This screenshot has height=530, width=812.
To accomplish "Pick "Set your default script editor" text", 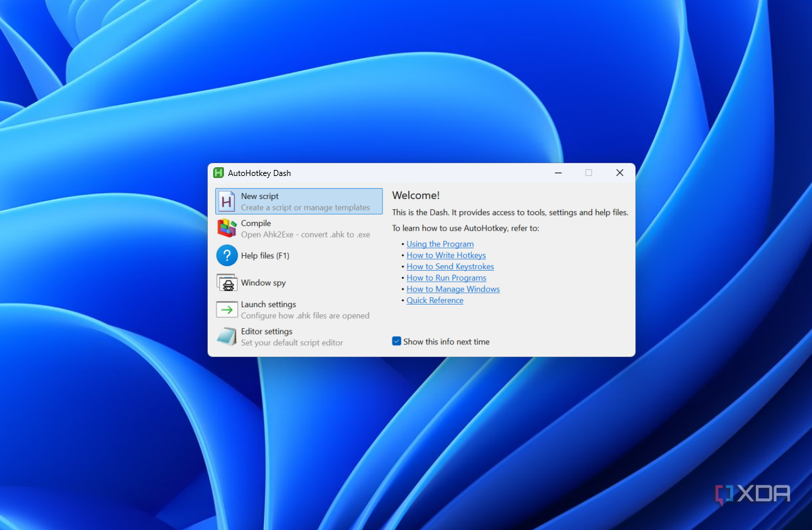I will (x=292, y=343).
